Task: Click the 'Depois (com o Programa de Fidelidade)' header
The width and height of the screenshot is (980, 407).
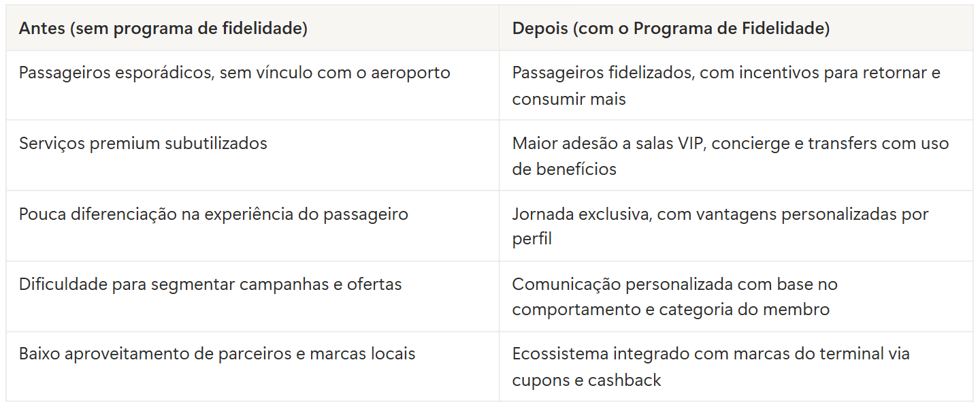Action: (670, 29)
